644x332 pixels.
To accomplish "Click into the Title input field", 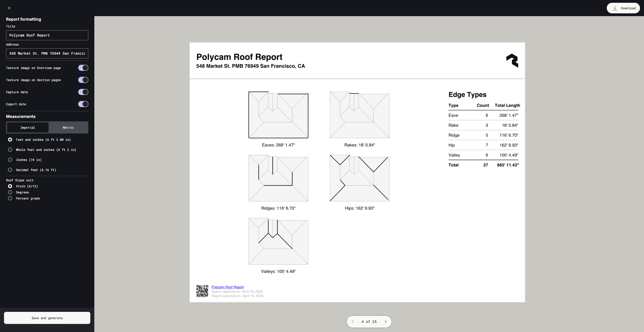I will pyautogui.click(x=47, y=35).
